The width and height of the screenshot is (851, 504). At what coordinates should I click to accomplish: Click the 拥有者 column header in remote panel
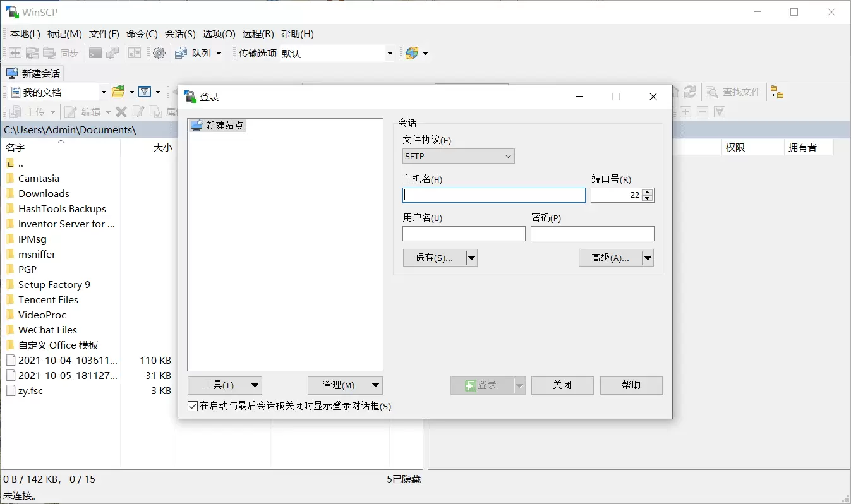click(x=808, y=148)
